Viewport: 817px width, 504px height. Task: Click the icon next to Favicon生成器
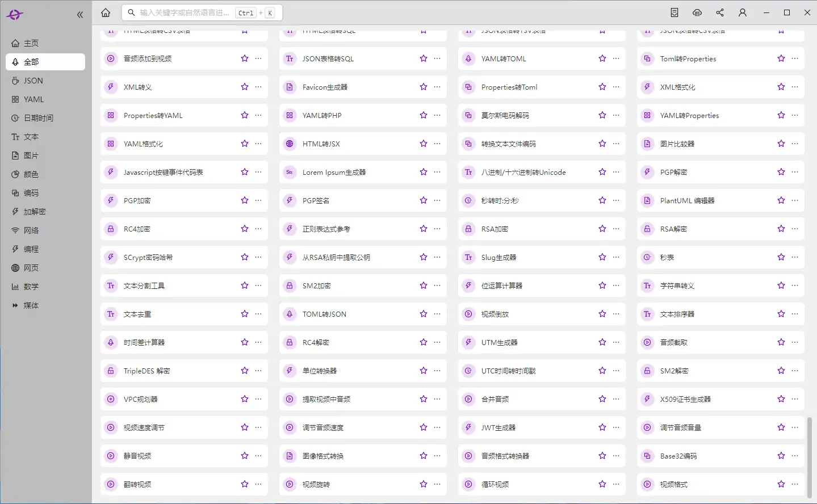pyautogui.click(x=290, y=87)
